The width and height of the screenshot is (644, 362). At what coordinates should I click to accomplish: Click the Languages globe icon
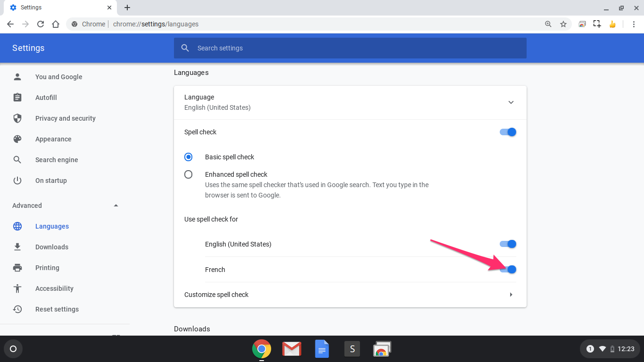click(17, 226)
